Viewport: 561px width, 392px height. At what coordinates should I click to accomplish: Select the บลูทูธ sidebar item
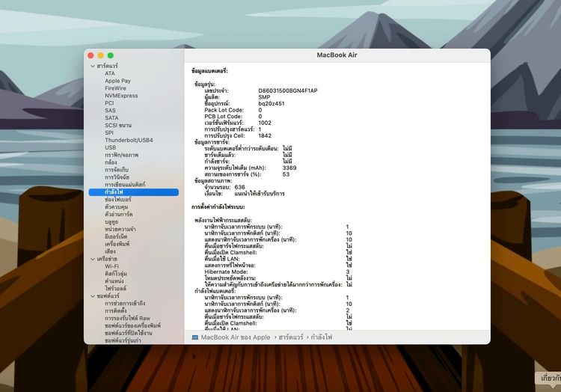[x=111, y=221]
